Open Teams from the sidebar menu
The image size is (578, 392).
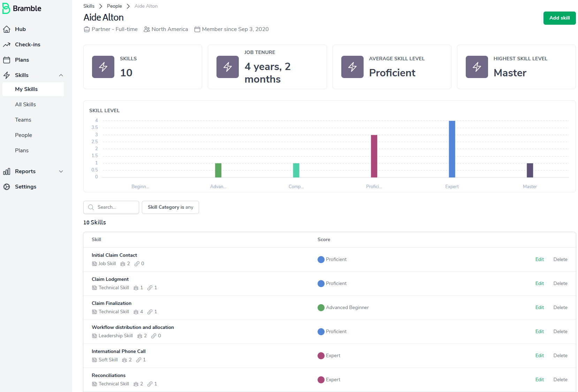(23, 120)
